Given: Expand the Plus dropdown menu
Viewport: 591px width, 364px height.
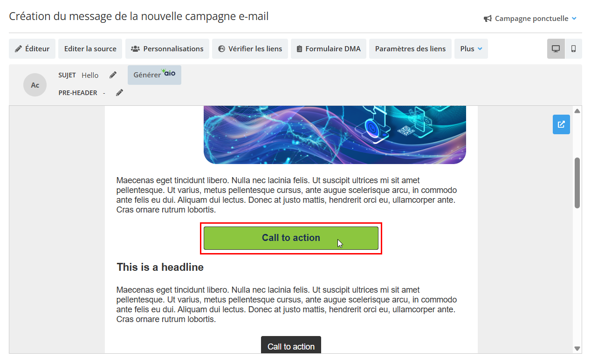Looking at the screenshot, I should click(x=471, y=48).
